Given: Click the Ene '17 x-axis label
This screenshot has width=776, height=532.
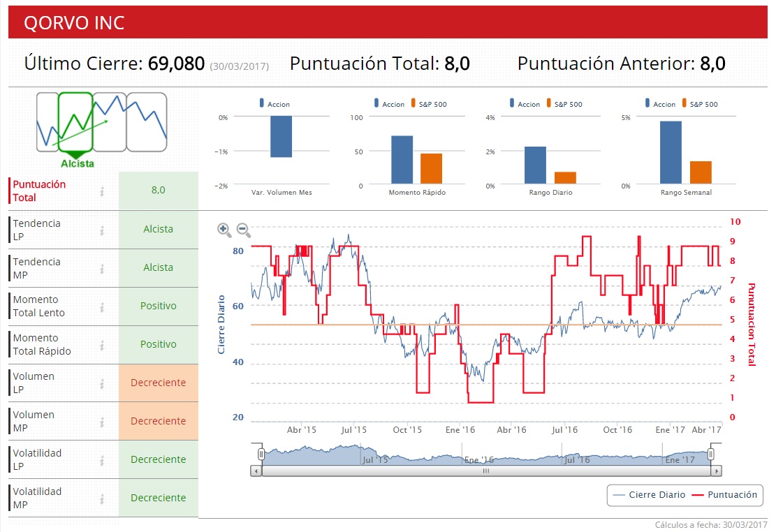Looking at the screenshot, I should click(670, 430).
